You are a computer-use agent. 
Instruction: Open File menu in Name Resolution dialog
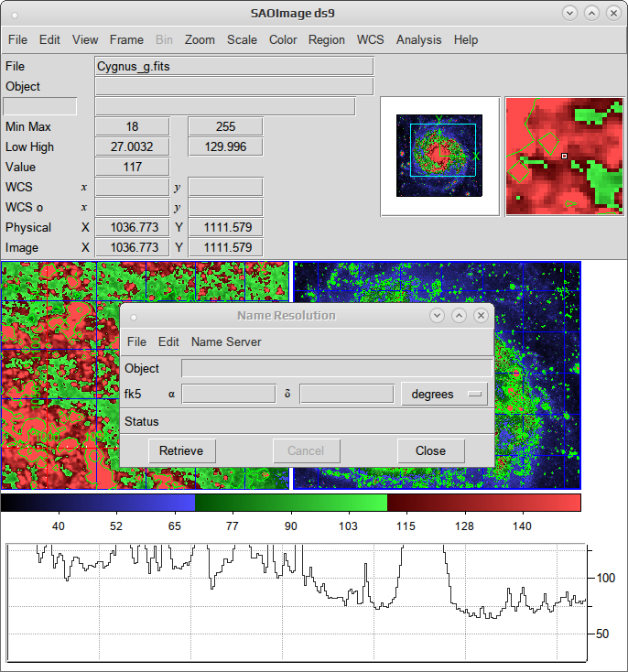point(136,342)
